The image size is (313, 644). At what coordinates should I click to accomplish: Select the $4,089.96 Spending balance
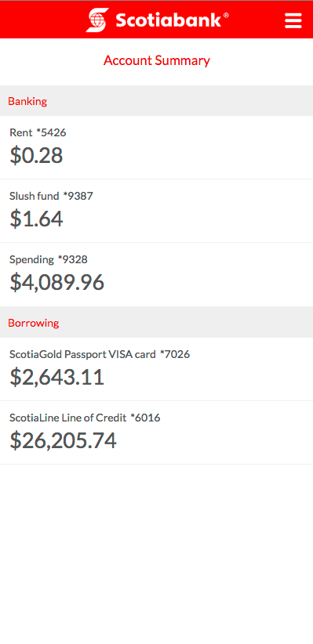coord(56,283)
